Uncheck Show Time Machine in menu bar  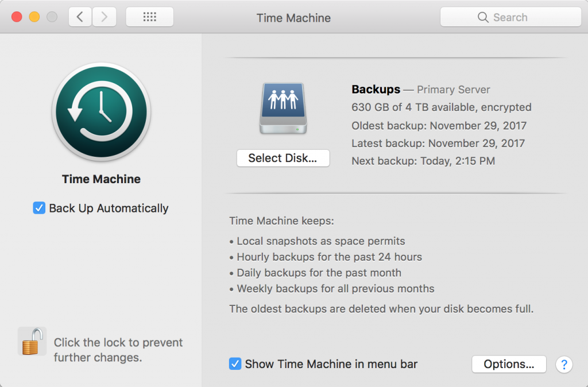click(235, 363)
